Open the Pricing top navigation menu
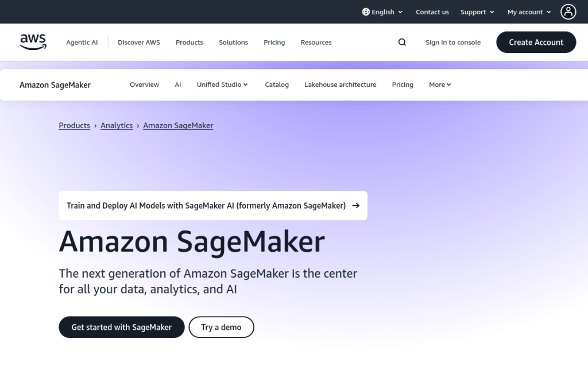The height and width of the screenshot is (392, 588). click(274, 42)
